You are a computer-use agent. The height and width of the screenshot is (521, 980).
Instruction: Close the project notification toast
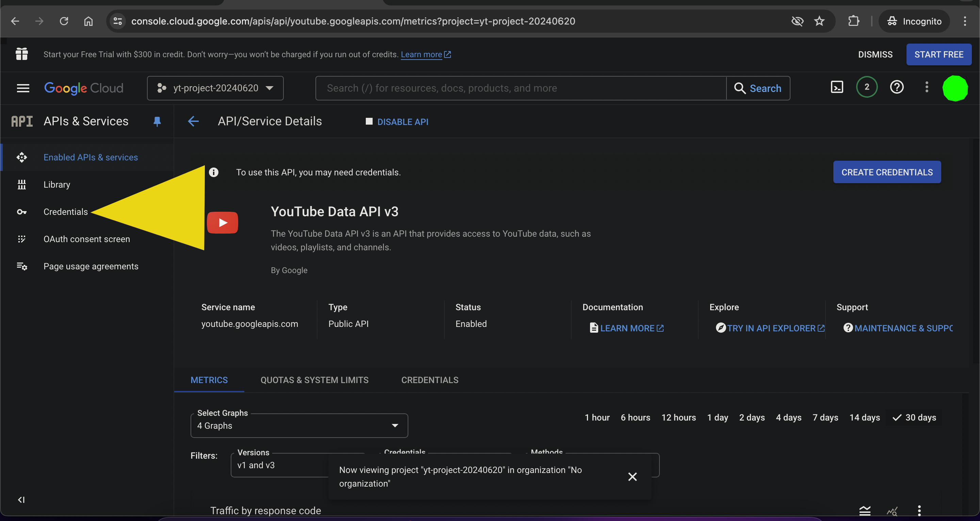point(632,477)
